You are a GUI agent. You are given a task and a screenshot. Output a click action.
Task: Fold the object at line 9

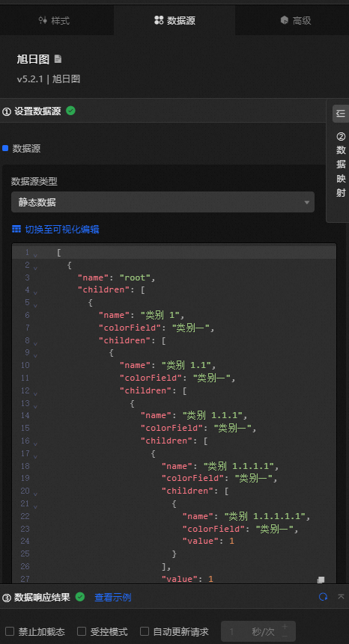coord(35,356)
